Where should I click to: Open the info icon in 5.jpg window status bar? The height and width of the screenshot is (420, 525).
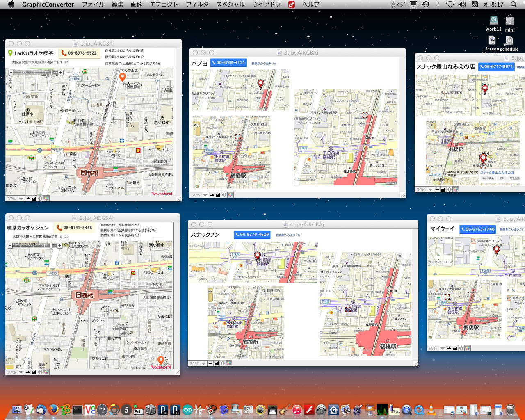point(450,189)
